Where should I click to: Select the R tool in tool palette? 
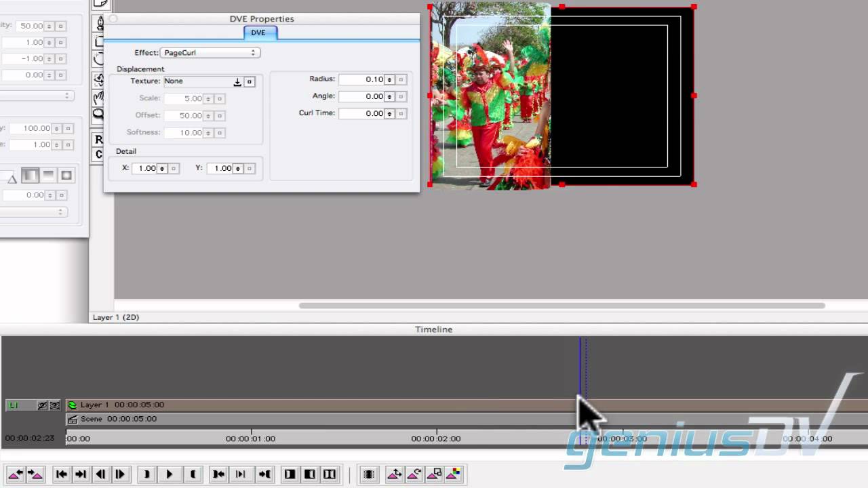[x=99, y=140]
